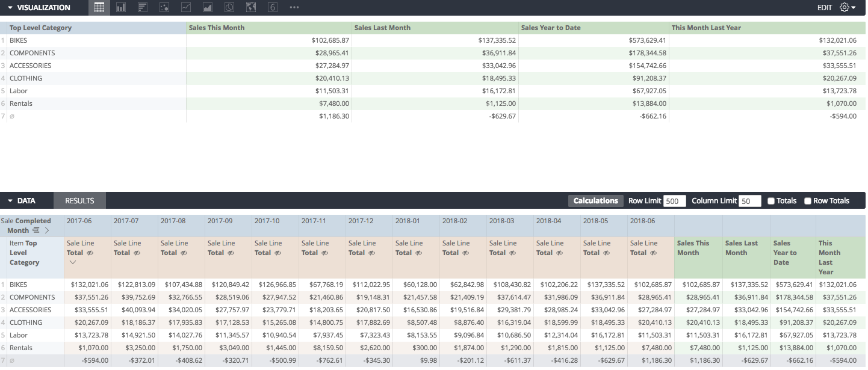The image size is (868, 370).
Task: Toggle hidden eye for 2018-04 Sale Line Total
Action: 559,253
